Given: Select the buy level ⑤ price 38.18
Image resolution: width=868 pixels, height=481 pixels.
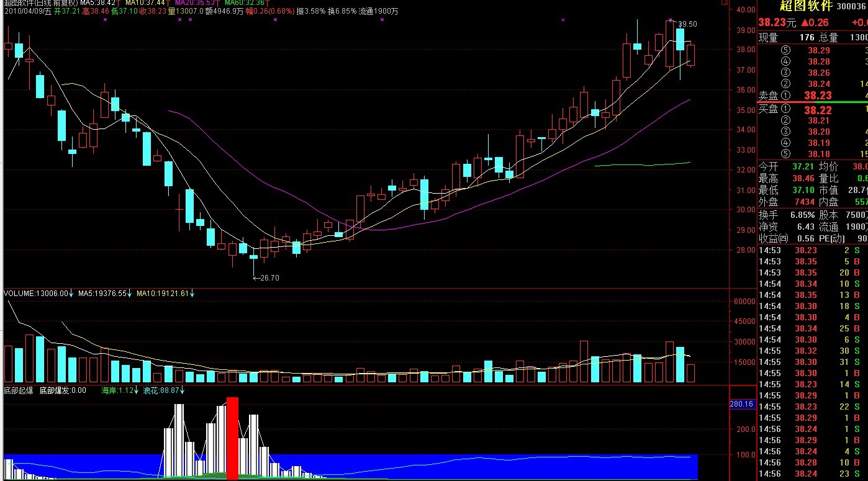Looking at the screenshot, I should [x=819, y=154].
